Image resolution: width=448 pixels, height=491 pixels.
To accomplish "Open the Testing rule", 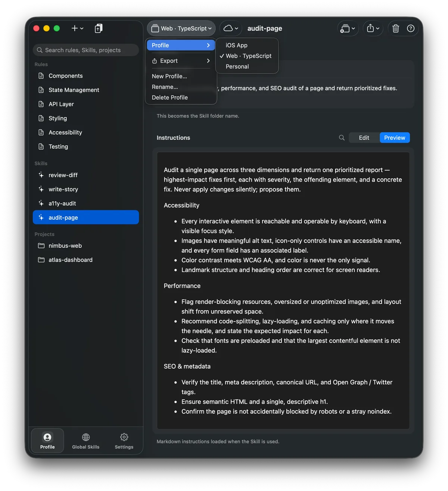I will click(x=86, y=147).
